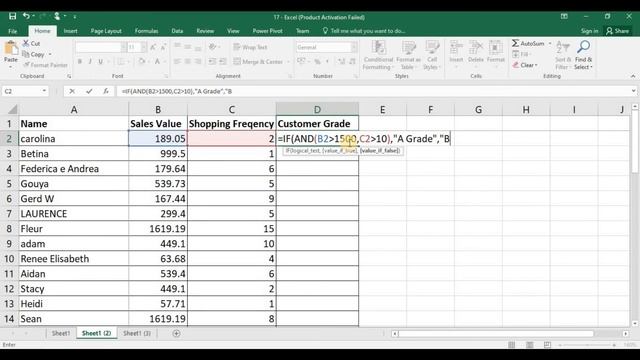640x360 pixels.
Task: Switch to the Formulas tab
Action: tap(147, 31)
